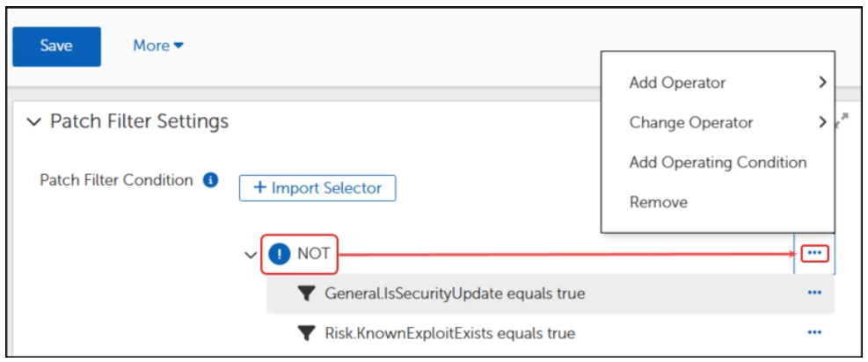
Task: Click filter icon beside General.IsSecurityUpdate
Action: point(306,293)
